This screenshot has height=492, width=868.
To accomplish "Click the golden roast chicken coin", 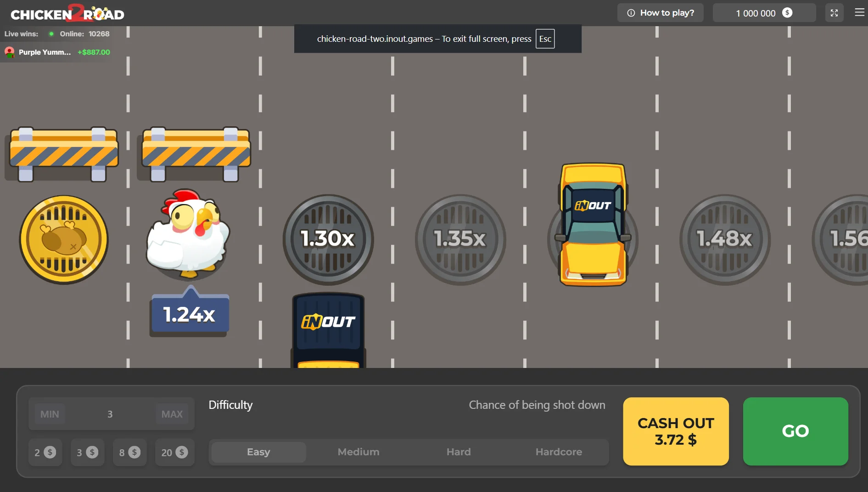I will 64,239.
